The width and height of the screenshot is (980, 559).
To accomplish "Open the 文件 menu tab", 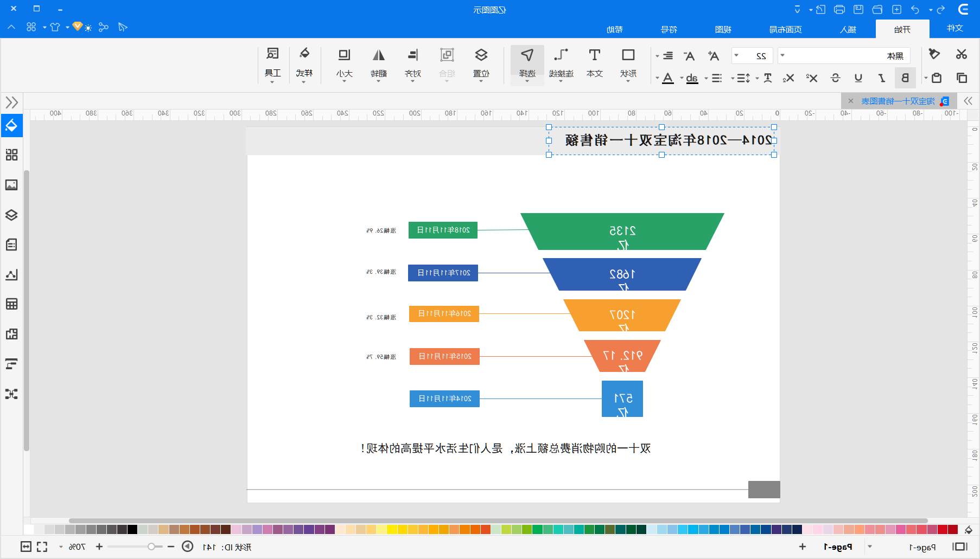I will 954,28.
